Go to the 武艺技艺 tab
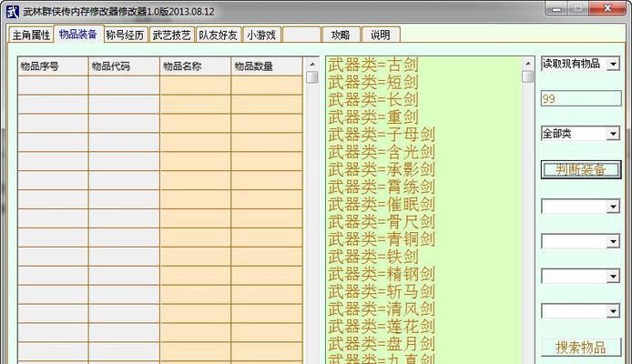Viewport: 632px width, 364px height. point(171,35)
